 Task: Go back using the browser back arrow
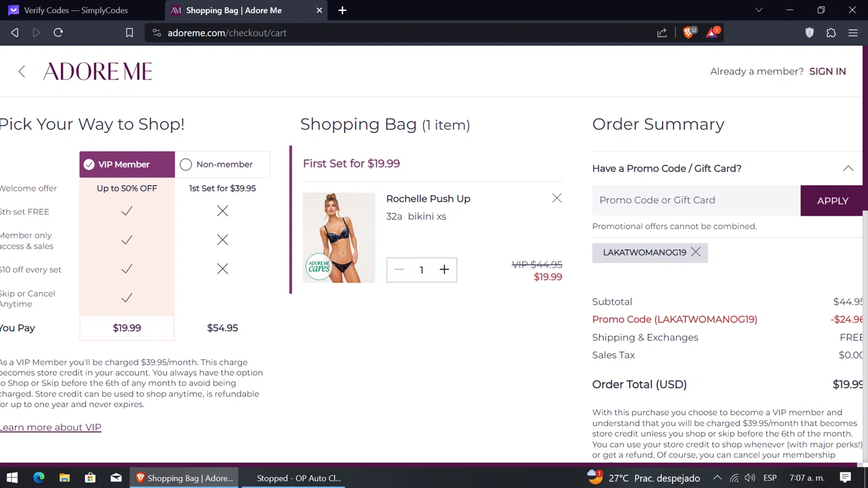[x=15, y=33]
